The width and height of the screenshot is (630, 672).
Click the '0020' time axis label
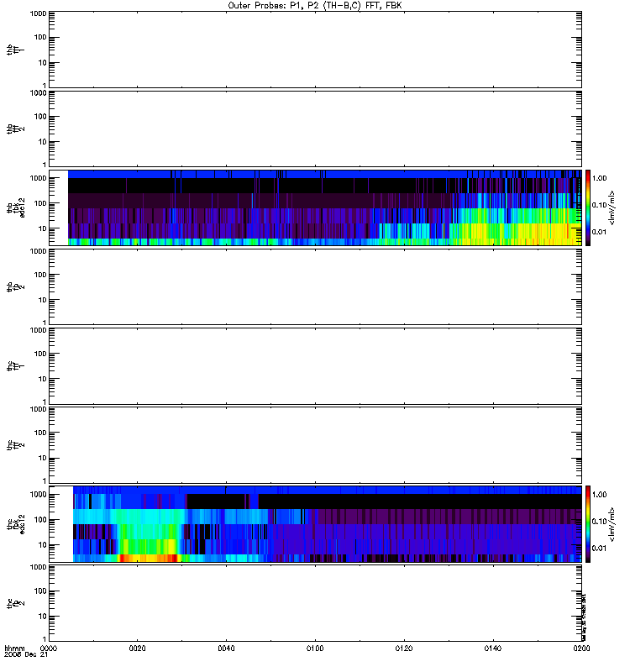point(137,648)
